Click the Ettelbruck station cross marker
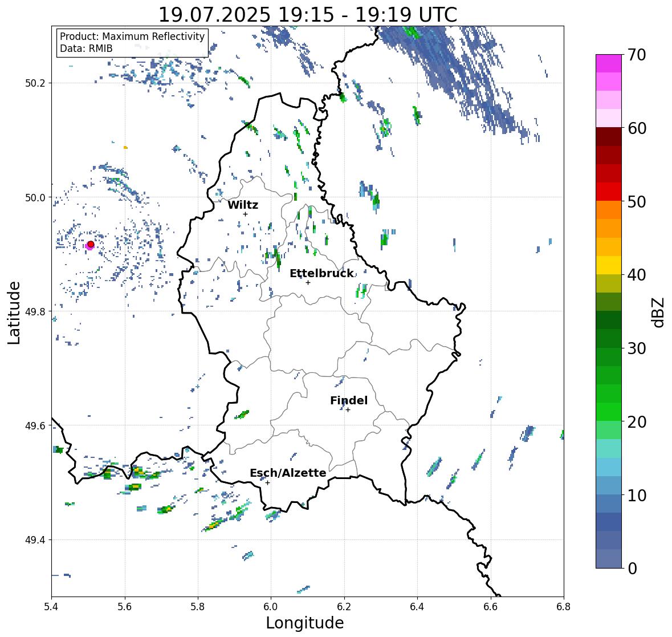Image resolution: width=672 pixels, height=637 pixels. (308, 282)
